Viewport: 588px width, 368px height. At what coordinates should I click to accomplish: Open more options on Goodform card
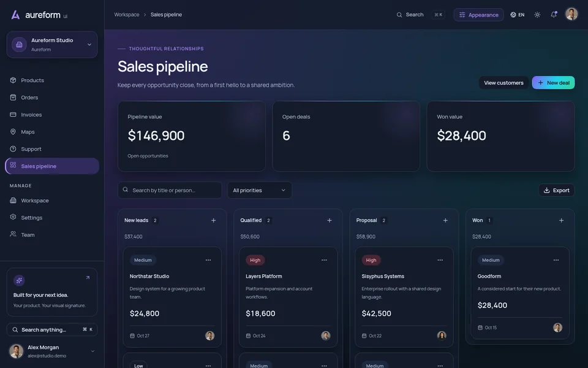(x=556, y=260)
